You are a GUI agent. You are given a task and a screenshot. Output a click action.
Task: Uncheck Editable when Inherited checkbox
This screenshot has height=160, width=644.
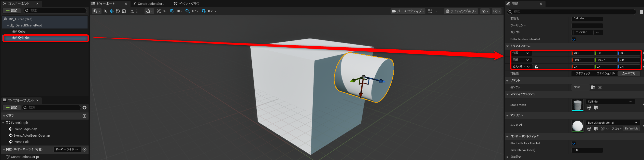[x=574, y=39]
